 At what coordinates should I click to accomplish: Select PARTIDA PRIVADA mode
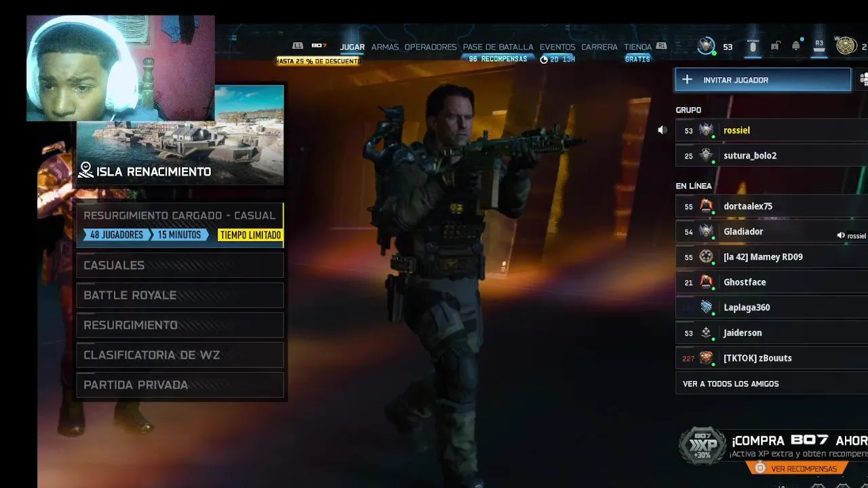(180, 384)
